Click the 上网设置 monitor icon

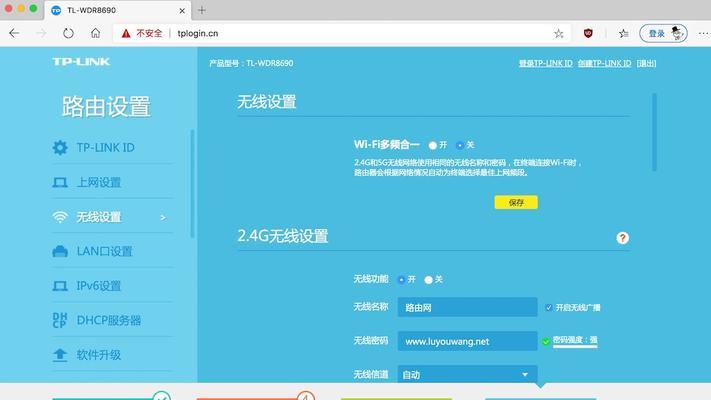60,182
